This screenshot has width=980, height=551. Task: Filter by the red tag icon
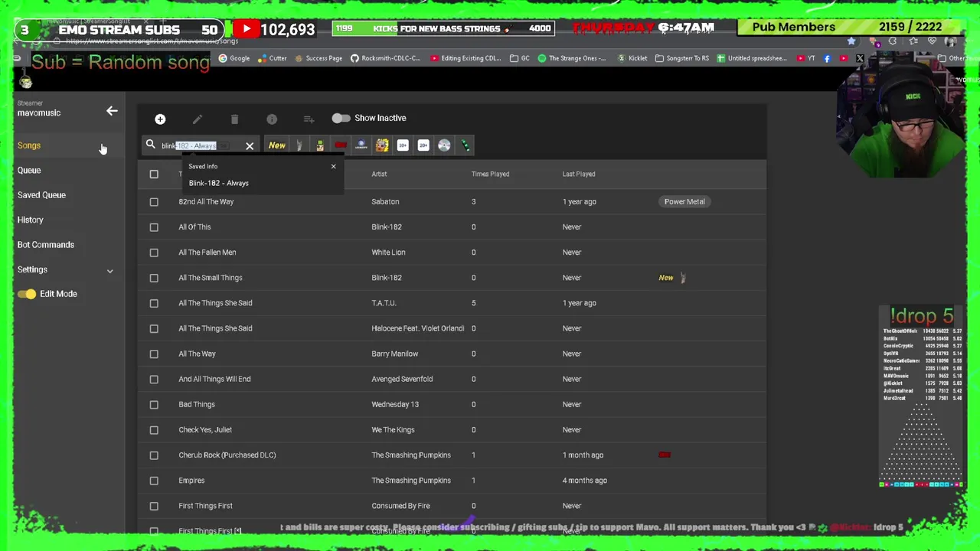[341, 145]
